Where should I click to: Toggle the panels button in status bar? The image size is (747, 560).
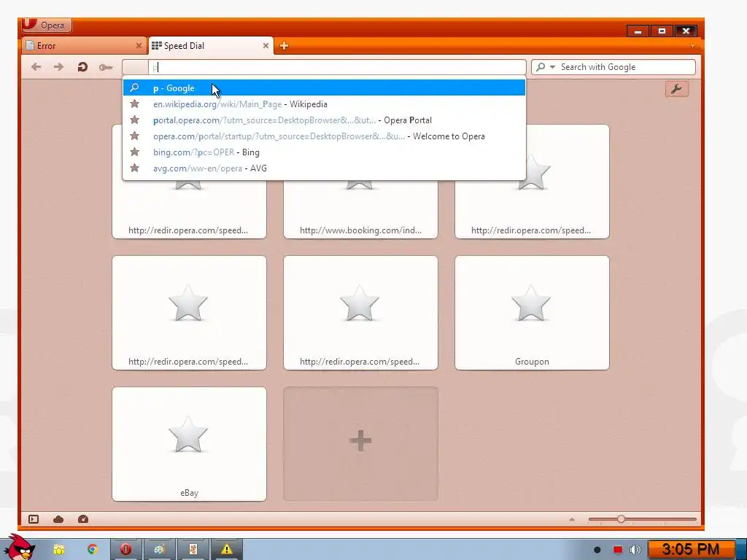point(34,519)
